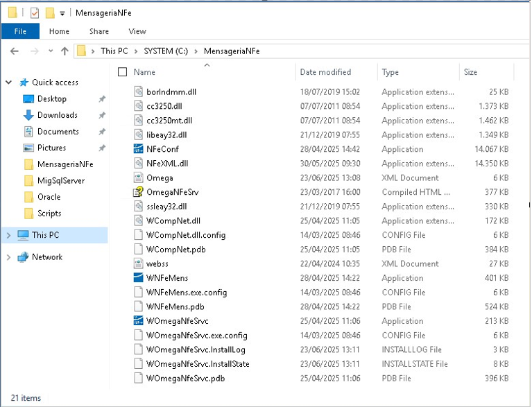
Task: Open MigSqlServer folder in Quick access
Action: pyautogui.click(x=61, y=181)
